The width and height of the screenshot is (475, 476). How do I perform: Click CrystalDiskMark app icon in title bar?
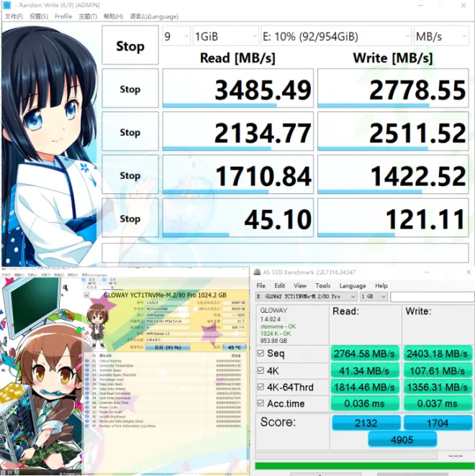coord(6,5)
